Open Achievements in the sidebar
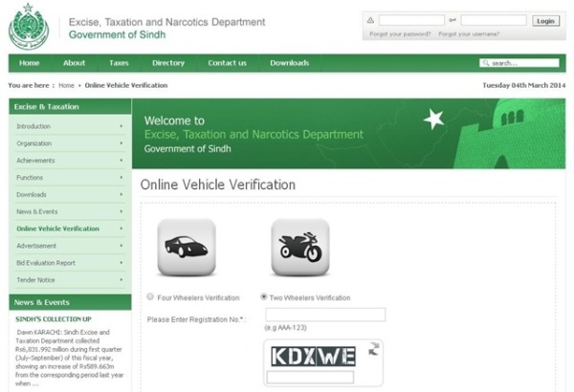The height and width of the screenshot is (392, 574). point(35,161)
